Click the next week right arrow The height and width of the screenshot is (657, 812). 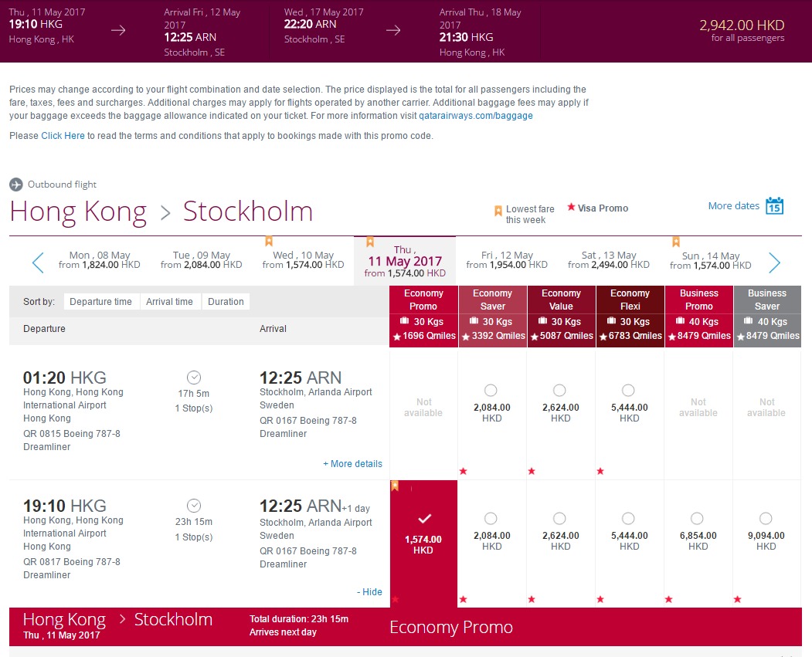[774, 263]
